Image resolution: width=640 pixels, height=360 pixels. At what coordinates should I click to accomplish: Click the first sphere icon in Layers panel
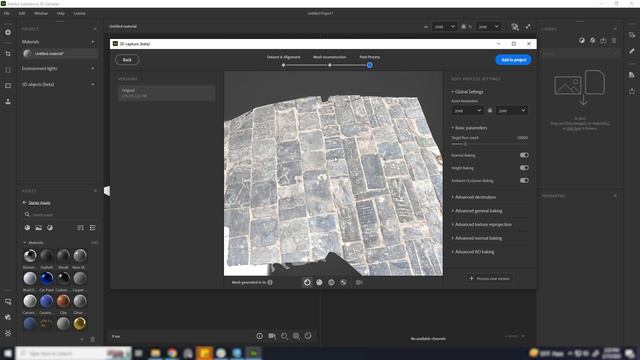tap(582, 40)
